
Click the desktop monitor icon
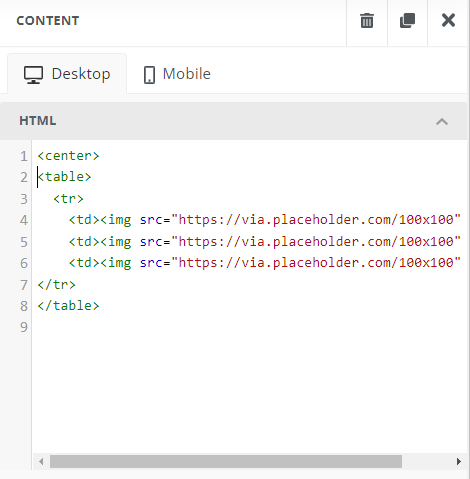pos(33,75)
